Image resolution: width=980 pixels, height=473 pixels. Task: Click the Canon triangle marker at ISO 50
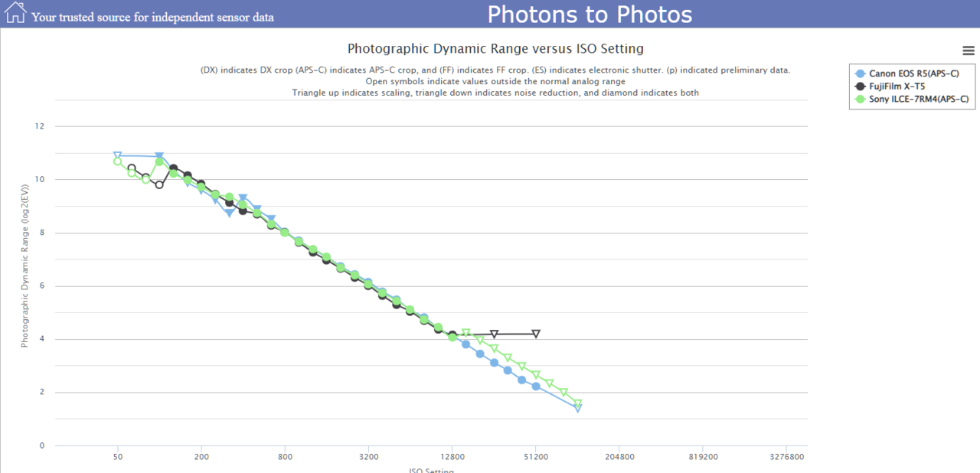(117, 155)
